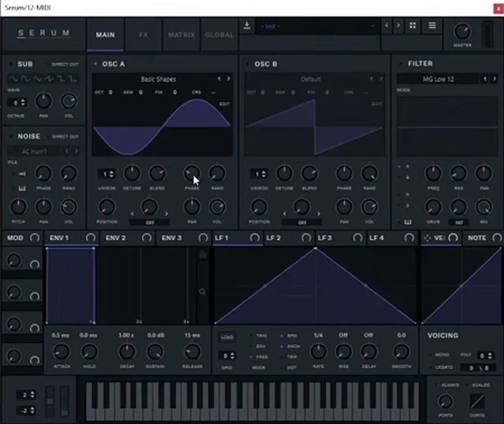
Task: Click the envelope ATTACK knob
Action: (x=62, y=351)
